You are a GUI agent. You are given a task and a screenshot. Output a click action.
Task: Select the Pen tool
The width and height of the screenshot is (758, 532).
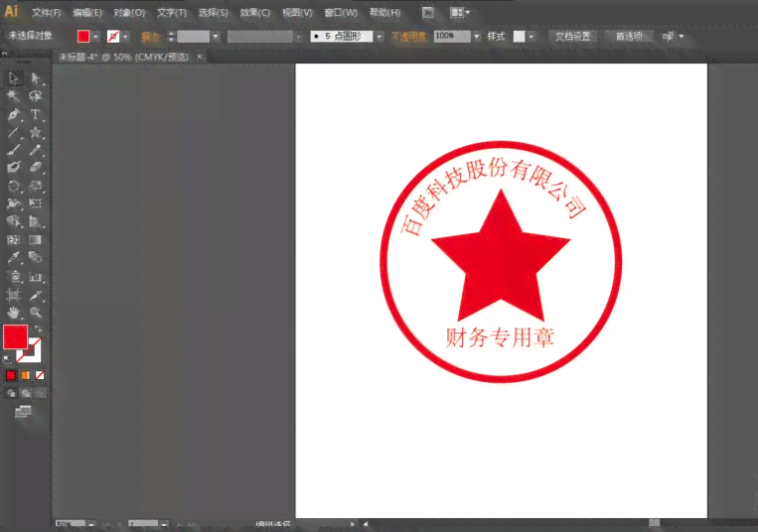click(x=14, y=114)
